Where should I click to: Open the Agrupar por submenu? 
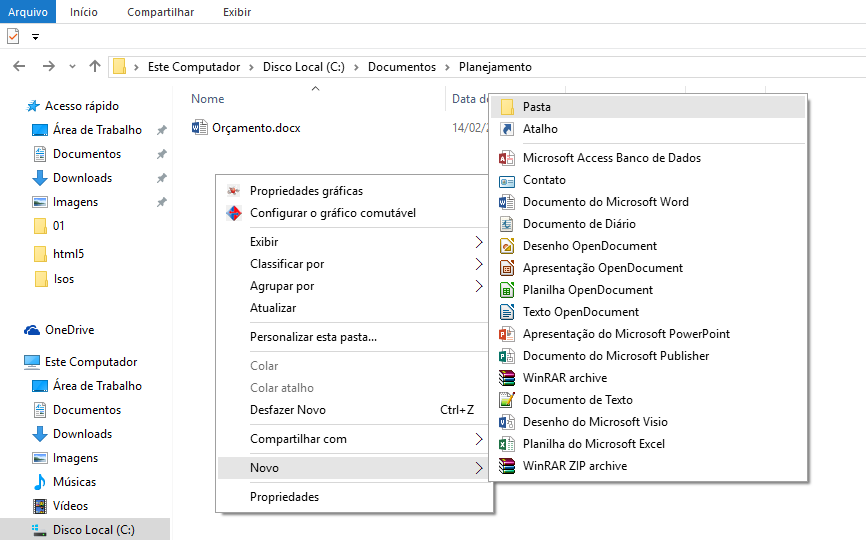tap(354, 286)
